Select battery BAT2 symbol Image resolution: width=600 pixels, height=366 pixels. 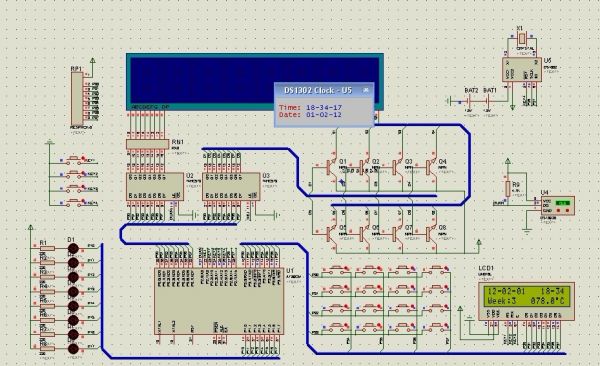pyautogui.click(x=468, y=101)
